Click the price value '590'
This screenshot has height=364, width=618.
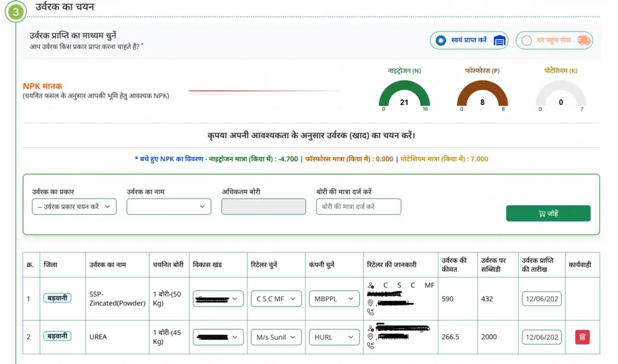pyautogui.click(x=447, y=299)
